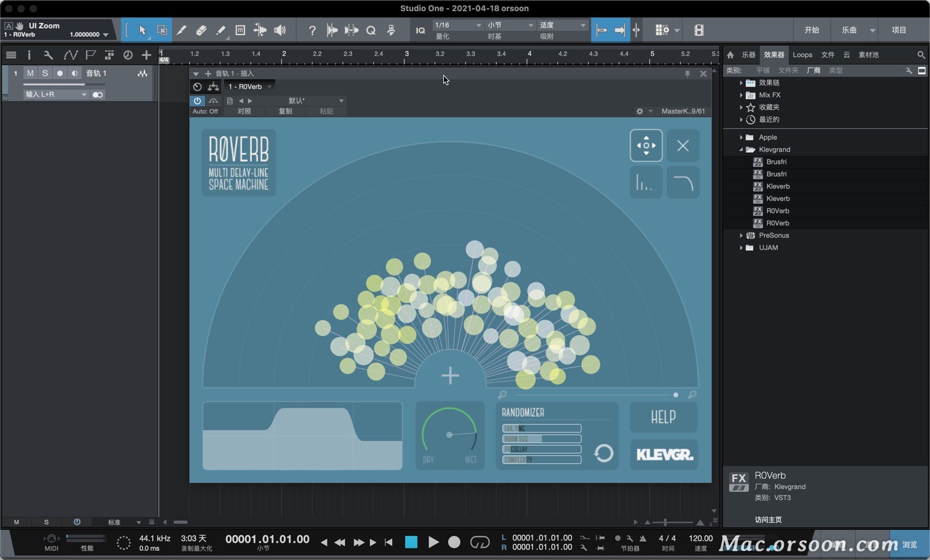This screenshot has width=930, height=560.
Task: Select the Range tool
Action: point(162,30)
